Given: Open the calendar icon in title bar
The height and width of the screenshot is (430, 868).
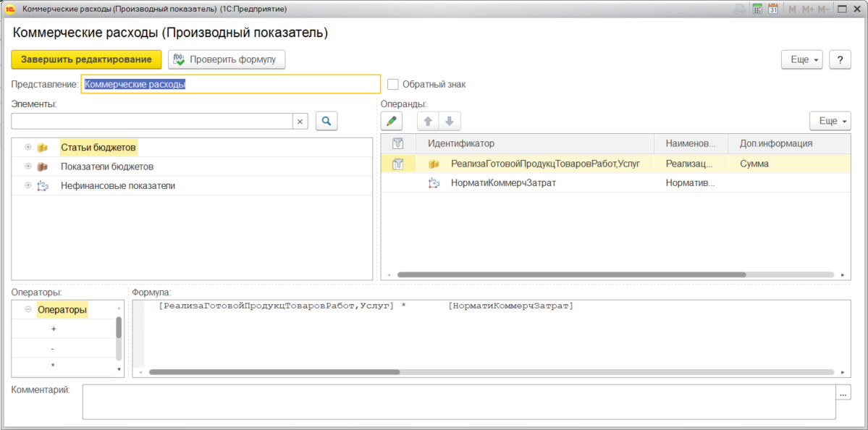Looking at the screenshot, I should pyautogui.click(x=773, y=9).
